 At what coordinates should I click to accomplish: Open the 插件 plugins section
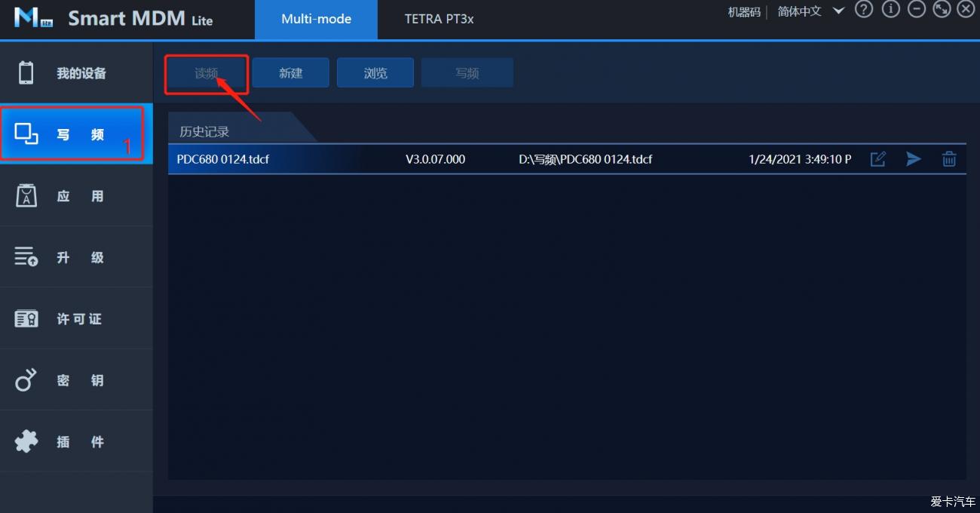[76, 442]
